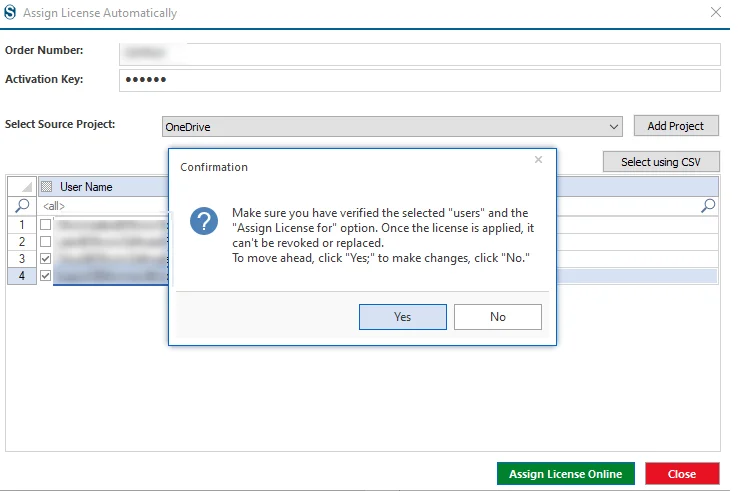Close the Confirmation dialog with the X
743x491 pixels.
538,160
